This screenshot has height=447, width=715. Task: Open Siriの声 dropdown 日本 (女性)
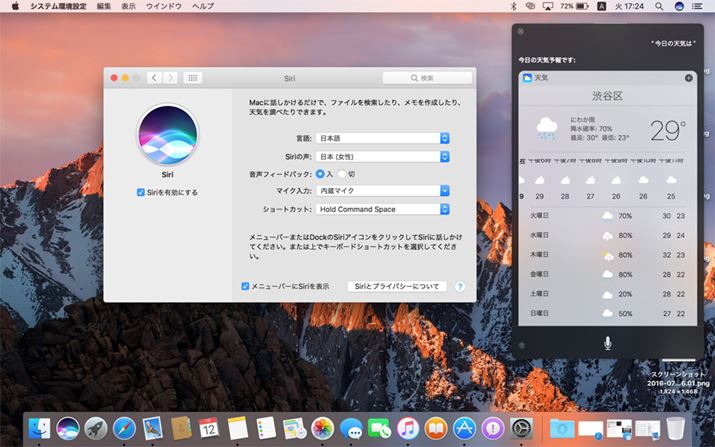[383, 156]
